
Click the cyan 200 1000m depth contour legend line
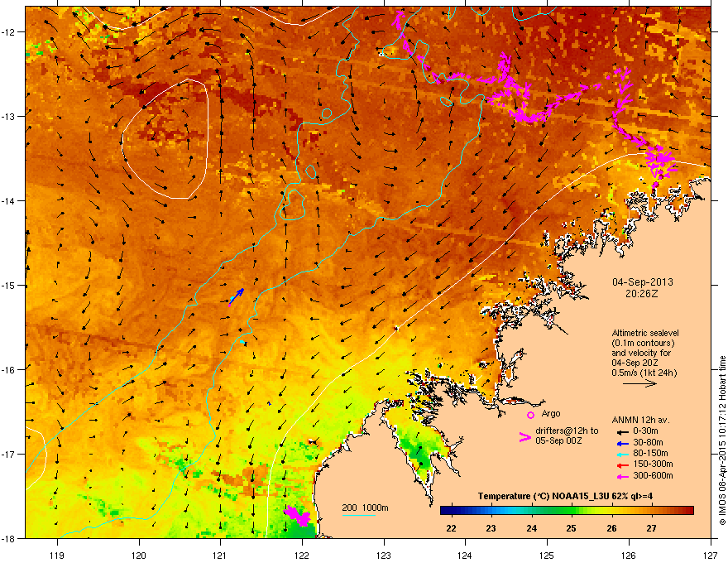(359, 515)
